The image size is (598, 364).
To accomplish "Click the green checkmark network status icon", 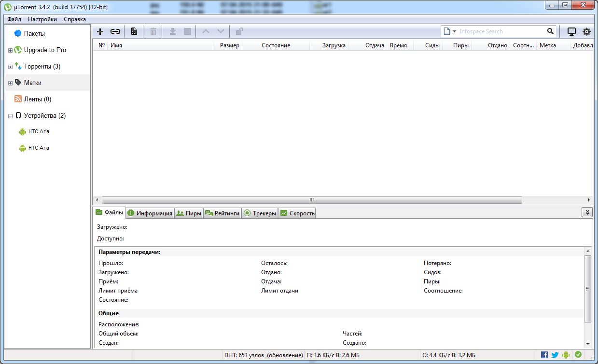I will tap(578, 354).
